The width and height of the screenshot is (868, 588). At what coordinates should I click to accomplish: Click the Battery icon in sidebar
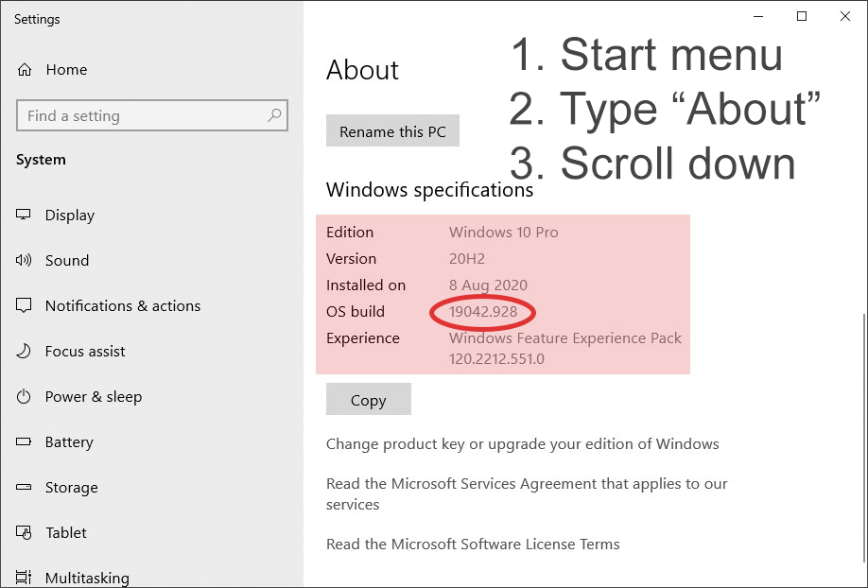25,441
